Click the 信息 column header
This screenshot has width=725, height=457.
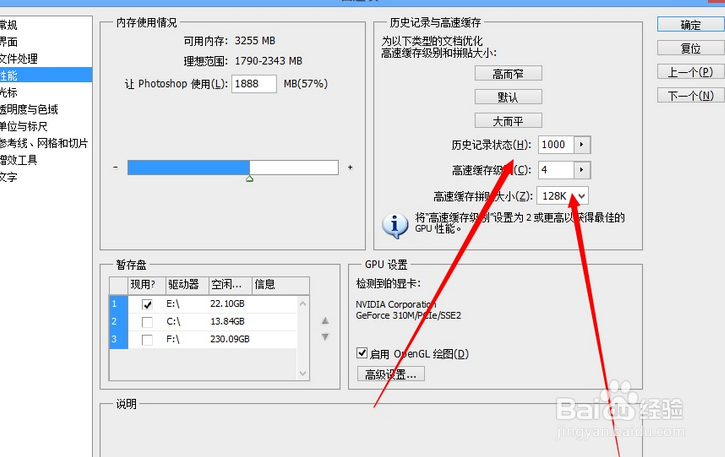coord(281,285)
